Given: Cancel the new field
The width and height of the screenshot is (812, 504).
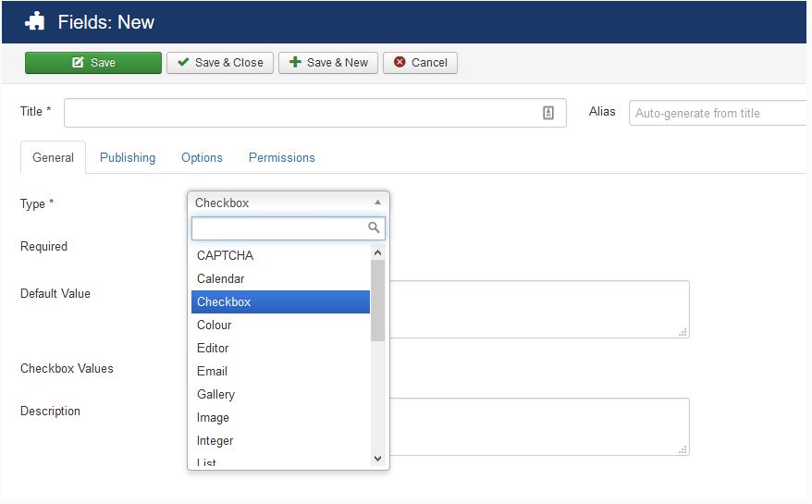Looking at the screenshot, I should (x=420, y=63).
